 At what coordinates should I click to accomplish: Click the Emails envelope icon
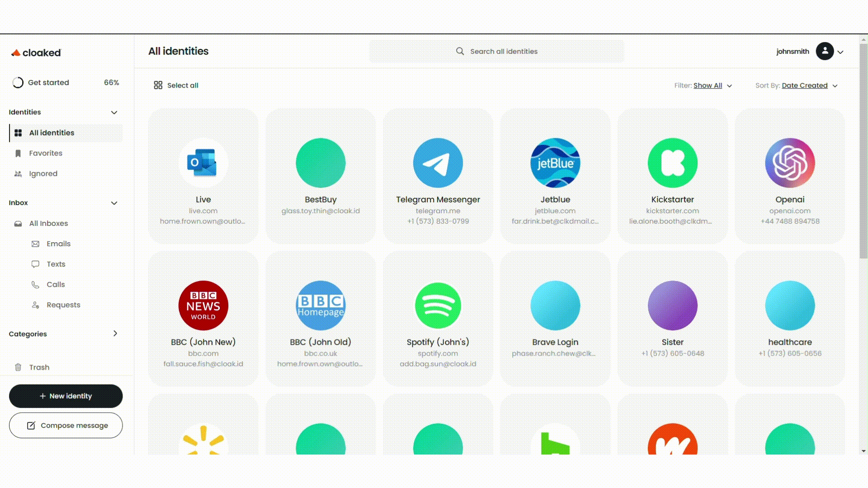click(x=35, y=244)
